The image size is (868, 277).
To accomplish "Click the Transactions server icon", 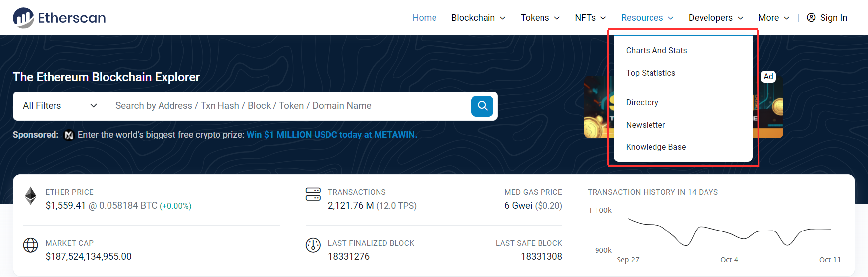I will (x=313, y=194).
